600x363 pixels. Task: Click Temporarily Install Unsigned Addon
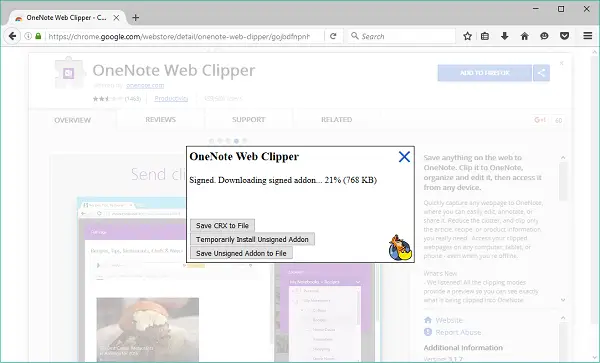(x=252, y=239)
